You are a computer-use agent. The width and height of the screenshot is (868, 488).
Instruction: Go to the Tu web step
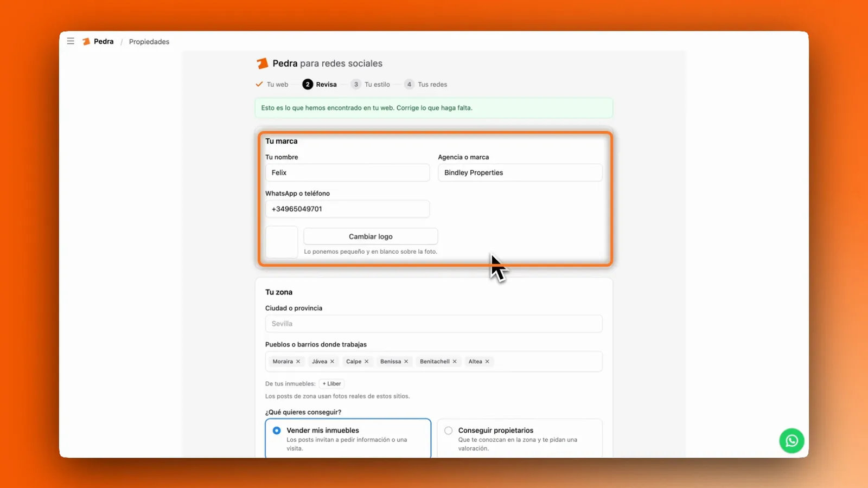point(272,85)
